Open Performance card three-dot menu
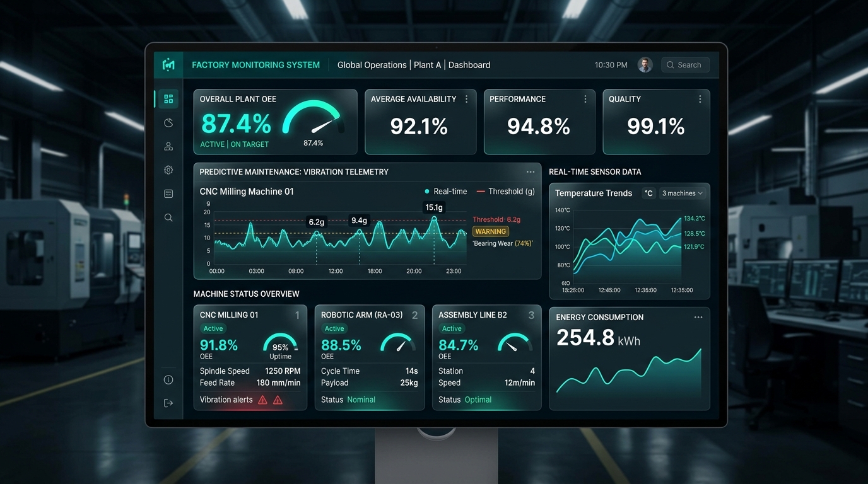Viewport: 868px width, 484px height. tap(585, 99)
